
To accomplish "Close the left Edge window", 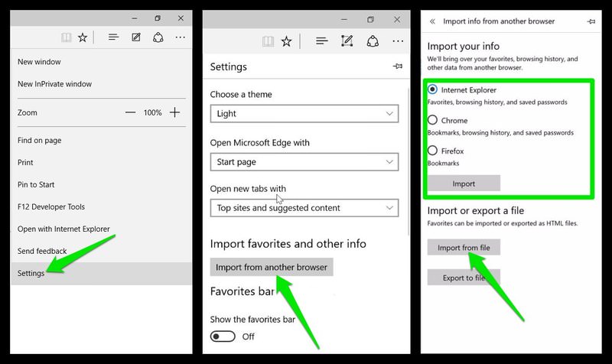I will pos(181,18).
